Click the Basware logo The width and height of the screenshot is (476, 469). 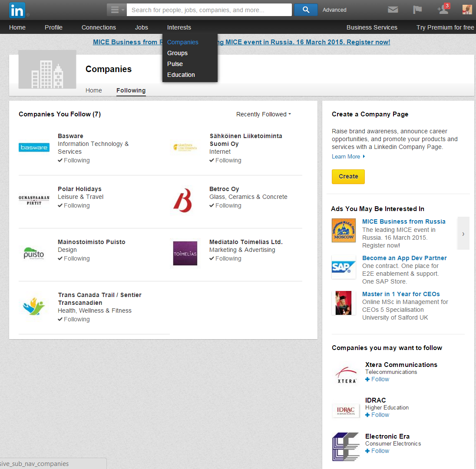pyautogui.click(x=34, y=147)
